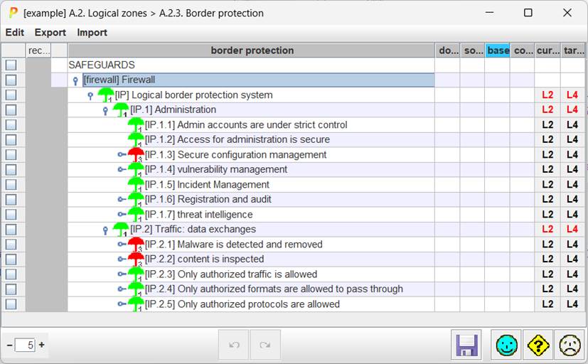Screen dimensions: 588x364
Task: Click the 'rec...' column header
Action: 38,50
